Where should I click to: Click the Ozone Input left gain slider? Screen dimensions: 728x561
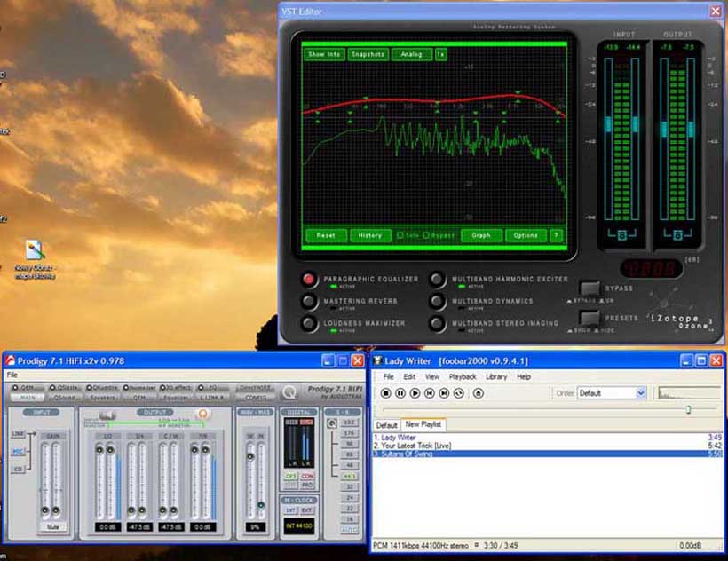pos(608,124)
